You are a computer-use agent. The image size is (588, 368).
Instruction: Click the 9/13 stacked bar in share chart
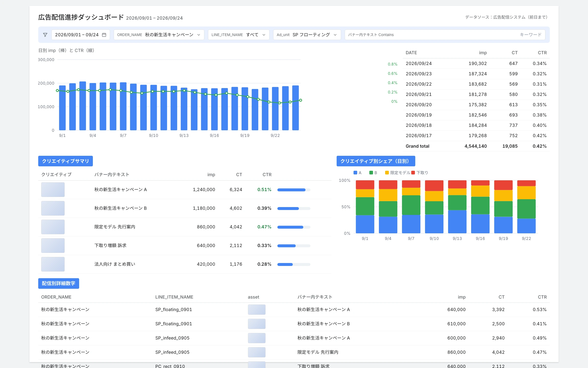457,207
